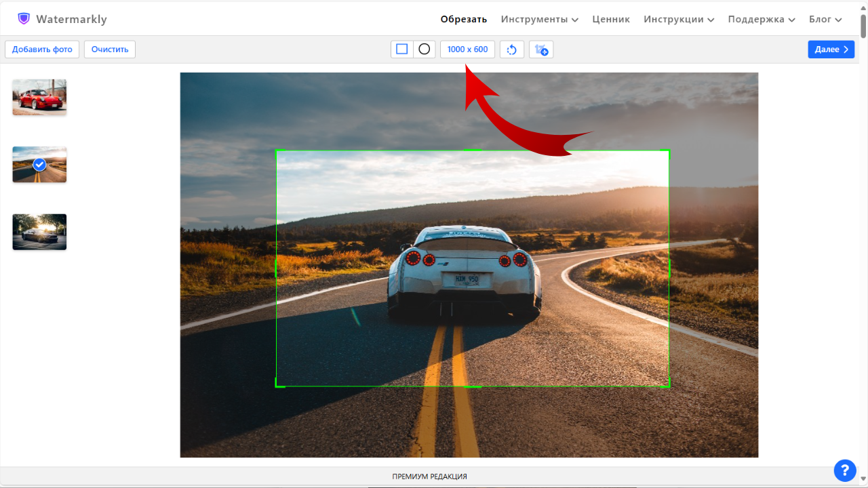This screenshot has width=868, height=488.
Task: Click the Добавить фото button
Action: tap(42, 49)
